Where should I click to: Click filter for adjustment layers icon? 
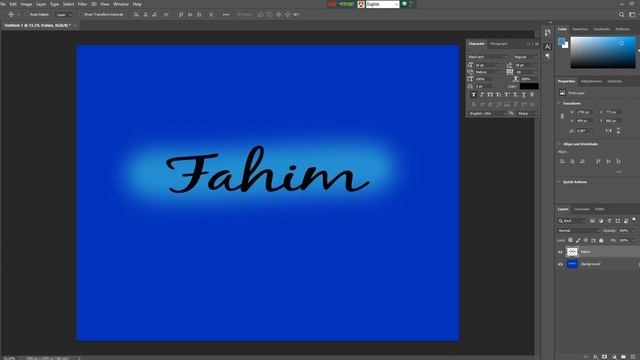tap(601, 221)
